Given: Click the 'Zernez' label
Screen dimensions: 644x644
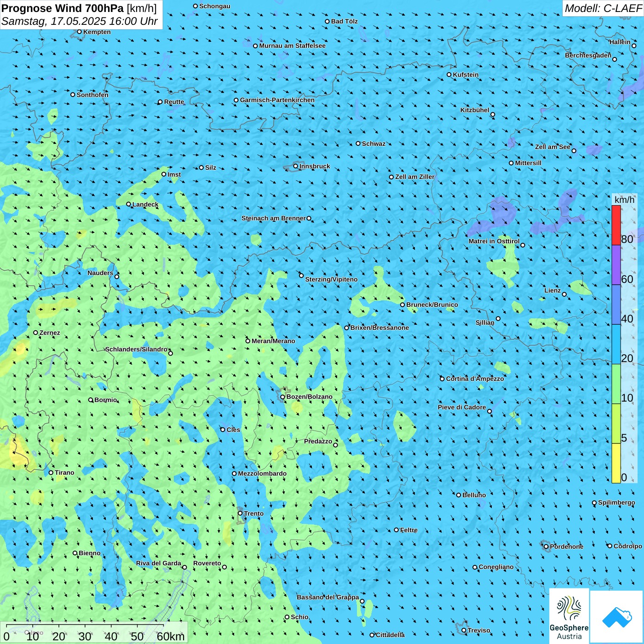Looking at the screenshot, I should [x=50, y=333].
